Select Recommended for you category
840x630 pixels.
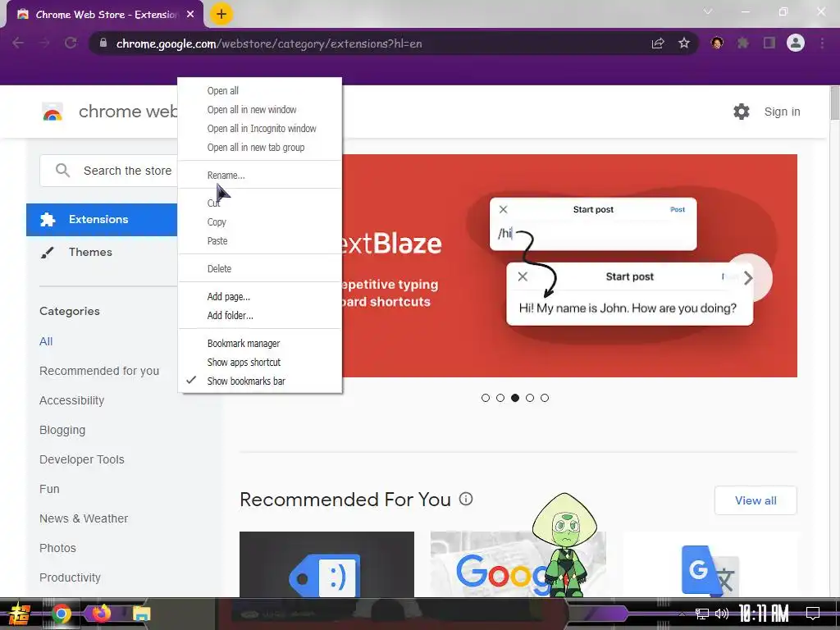(99, 371)
